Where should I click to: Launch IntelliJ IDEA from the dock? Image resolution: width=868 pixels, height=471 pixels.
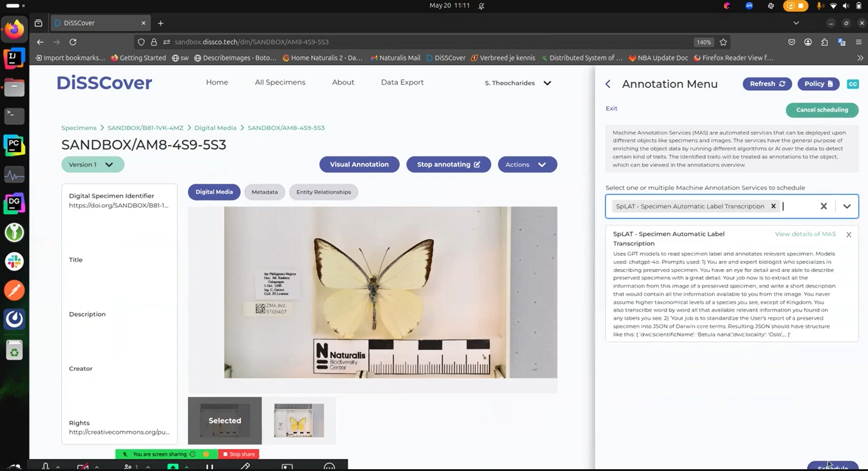click(x=14, y=58)
